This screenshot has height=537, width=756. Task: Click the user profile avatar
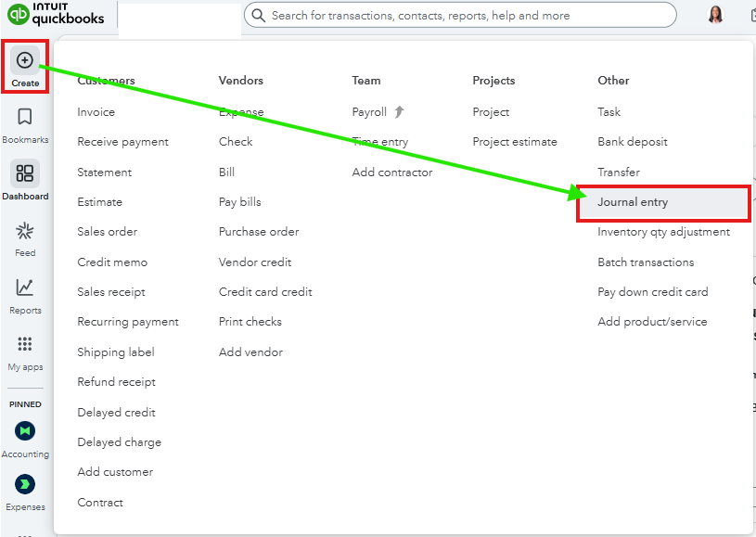click(715, 15)
